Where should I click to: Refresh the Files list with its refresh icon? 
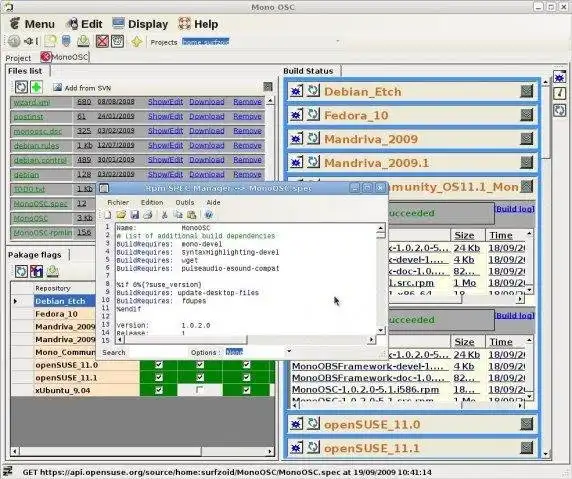[21, 87]
